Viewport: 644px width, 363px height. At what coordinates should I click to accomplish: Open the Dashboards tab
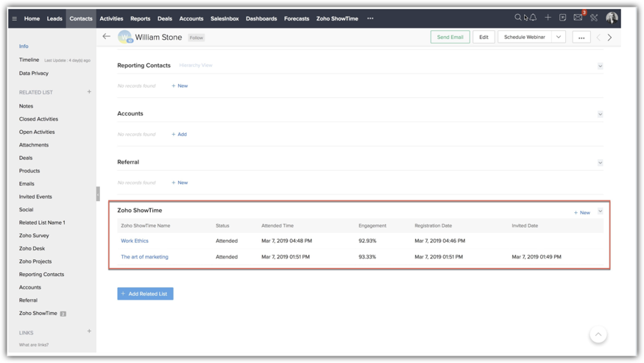261,18
